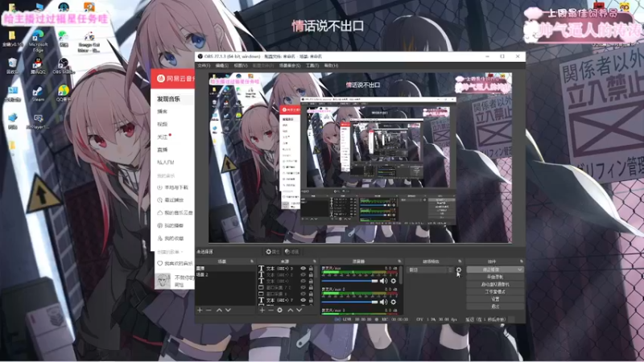This screenshot has width=644, height=362.
Task: Move the selected source down
Action: pos(299,311)
